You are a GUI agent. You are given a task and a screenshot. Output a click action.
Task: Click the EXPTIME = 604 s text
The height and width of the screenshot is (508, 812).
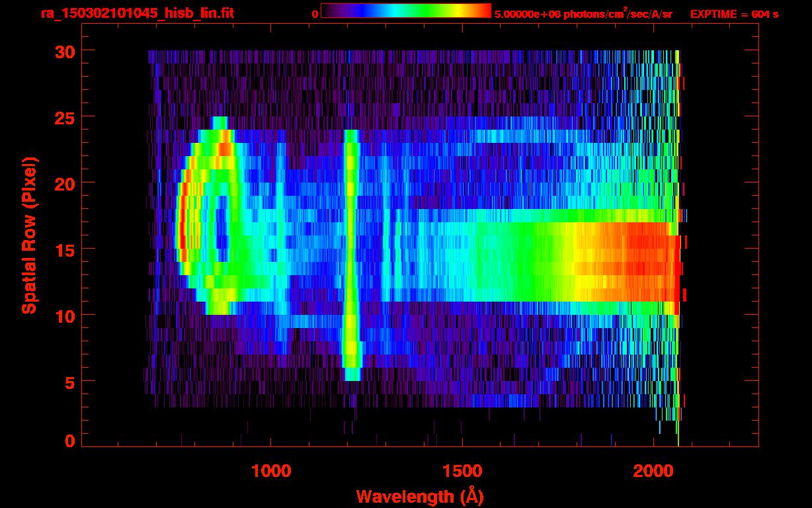point(734,14)
